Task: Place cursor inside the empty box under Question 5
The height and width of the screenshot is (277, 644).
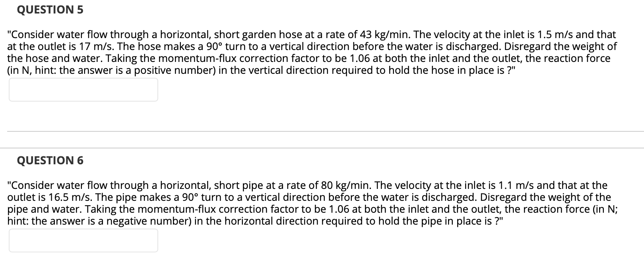Action: (x=83, y=90)
